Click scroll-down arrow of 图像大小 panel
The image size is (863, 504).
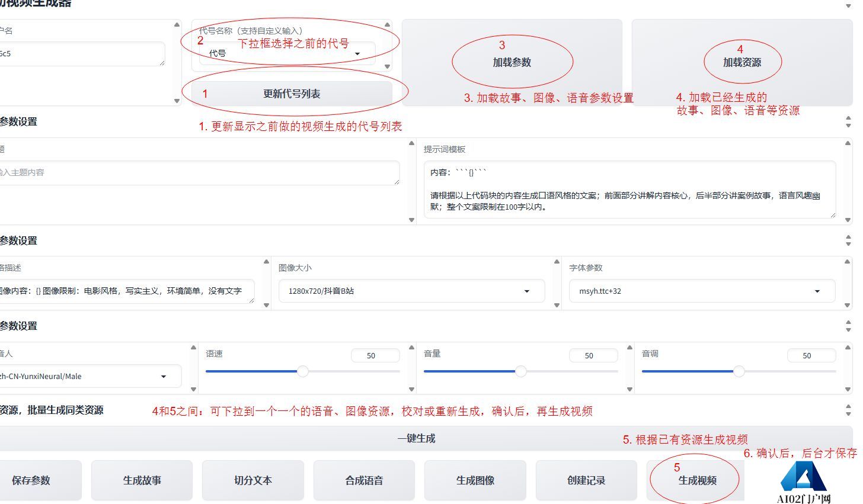click(557, 305)
